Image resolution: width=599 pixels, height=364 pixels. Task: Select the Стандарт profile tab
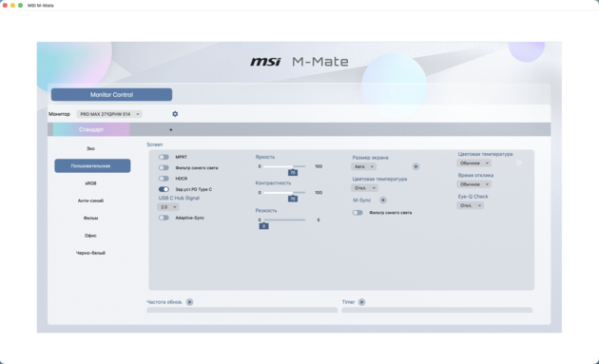click(91, 129)
